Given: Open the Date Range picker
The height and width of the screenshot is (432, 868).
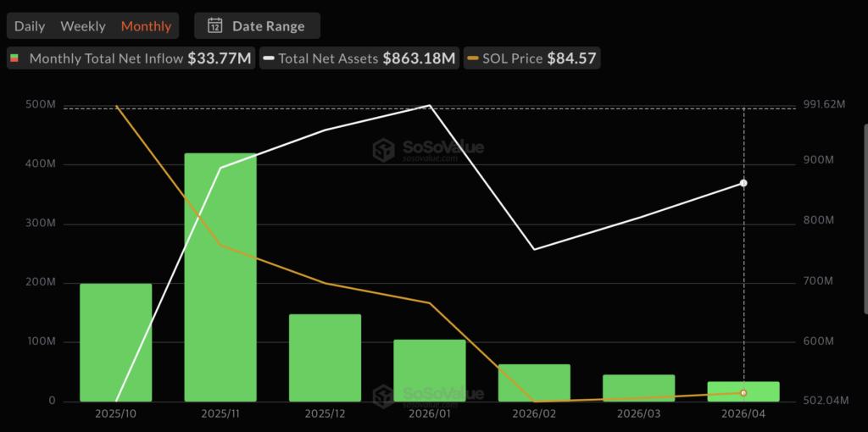Looking at the screenshot, I should (258, 26).
